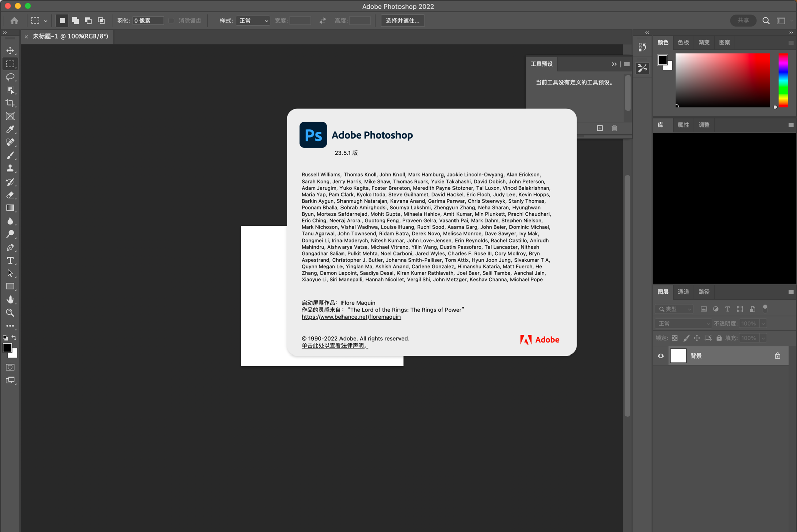This screenshot has width=797, height=532.
Task: Select the Object Selection tool
Action: point(10,90)
